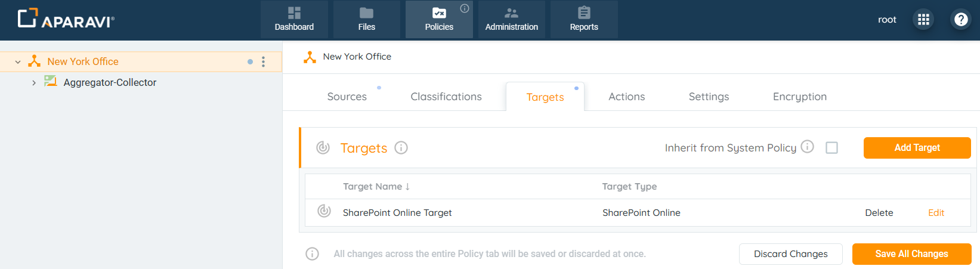Go to the Files section

[367, 20]
